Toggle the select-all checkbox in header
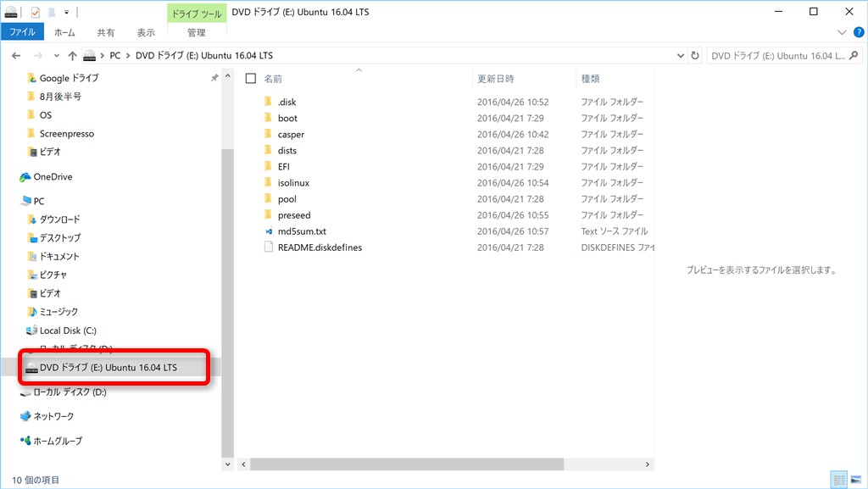The image size is (868, 489). coord(251,79)
